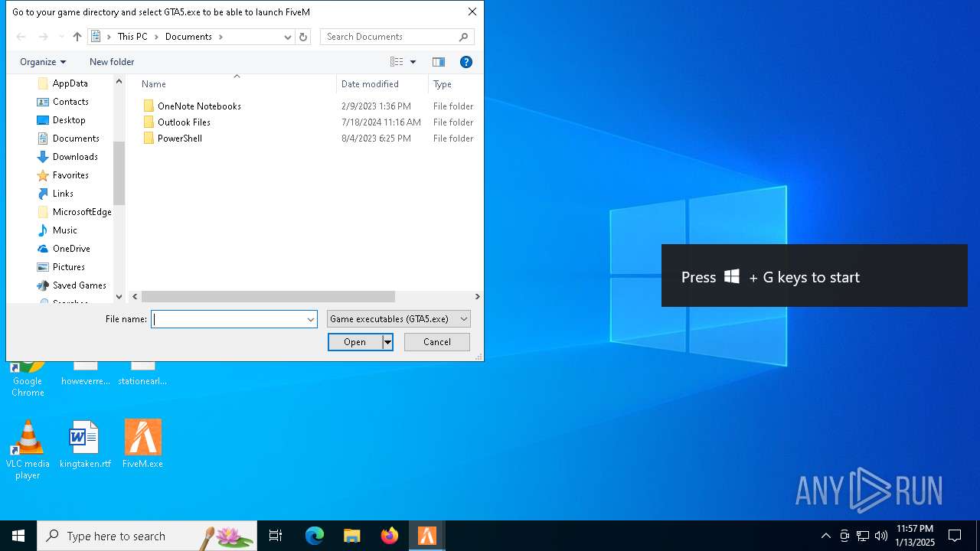Sort by the Date modified column

[x=370, y=84]
